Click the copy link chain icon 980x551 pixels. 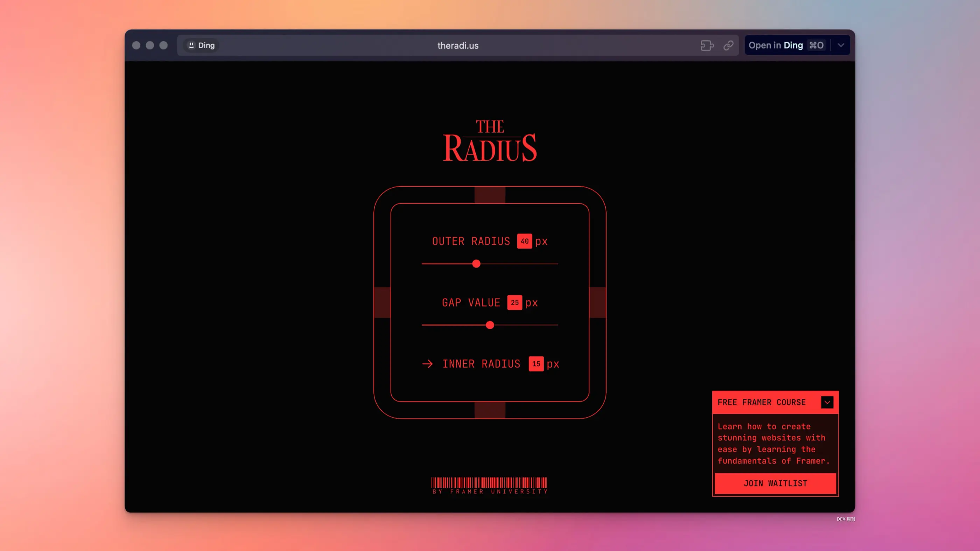(x=728, y=45)
